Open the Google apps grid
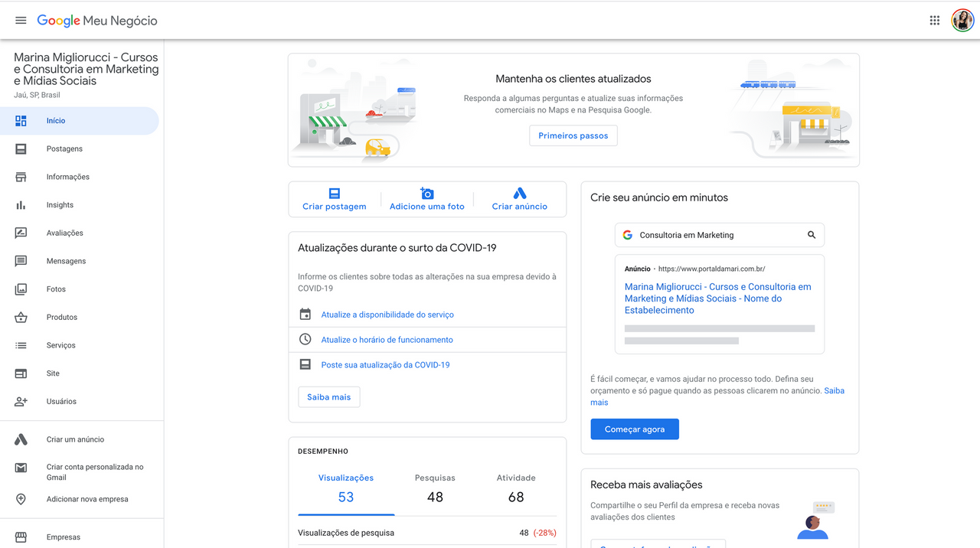Screen dimensions: 980x548 (x=935, y=21)
